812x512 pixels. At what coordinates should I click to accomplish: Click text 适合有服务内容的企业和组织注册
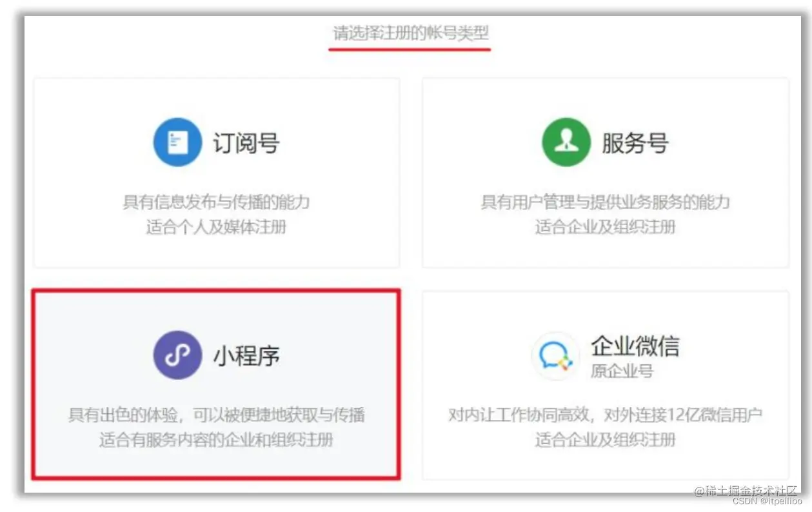pyautogui.click(x=217, y=440)
